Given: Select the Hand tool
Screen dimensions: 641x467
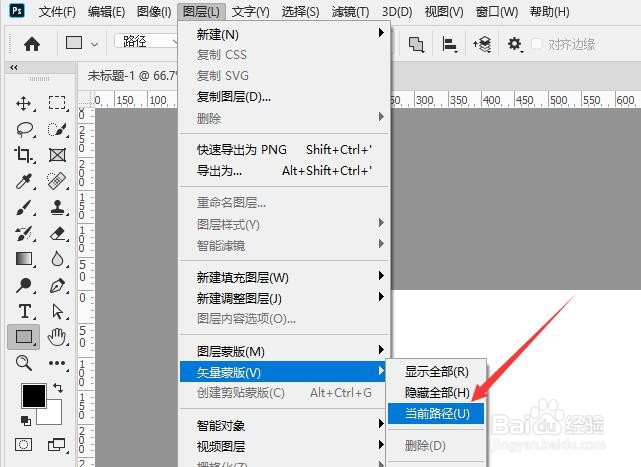Looking at the screenshot, I should (57, 337).
